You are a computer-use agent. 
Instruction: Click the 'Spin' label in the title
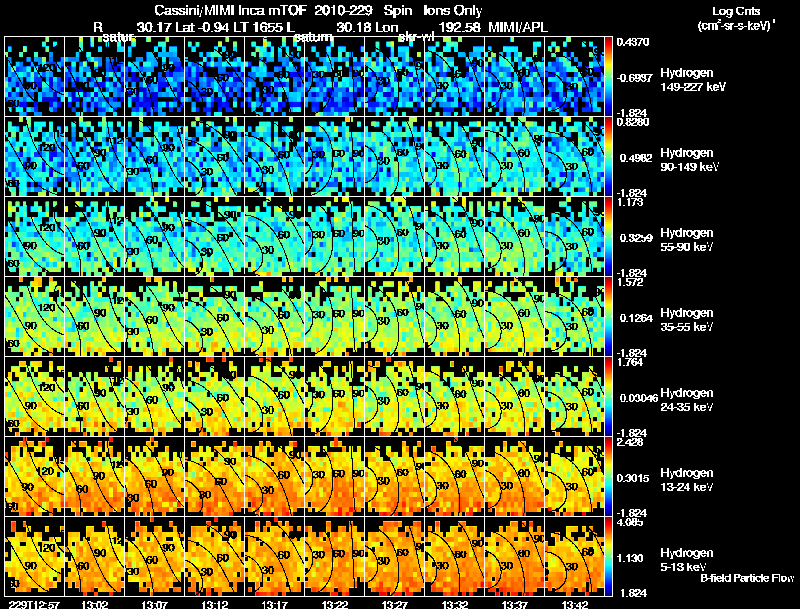pos(397,10)
